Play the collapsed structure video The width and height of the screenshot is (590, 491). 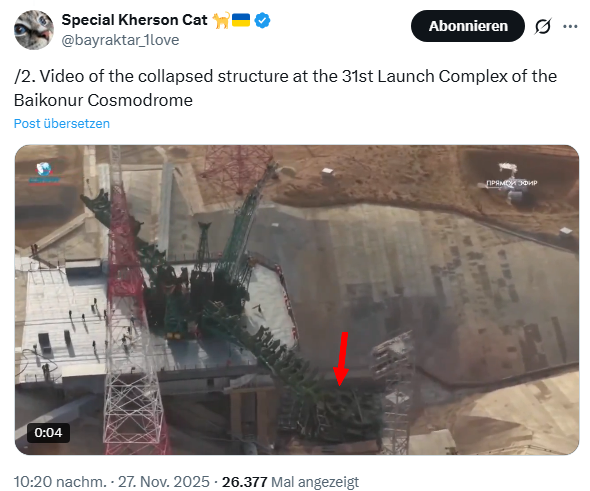click(297, 300)
